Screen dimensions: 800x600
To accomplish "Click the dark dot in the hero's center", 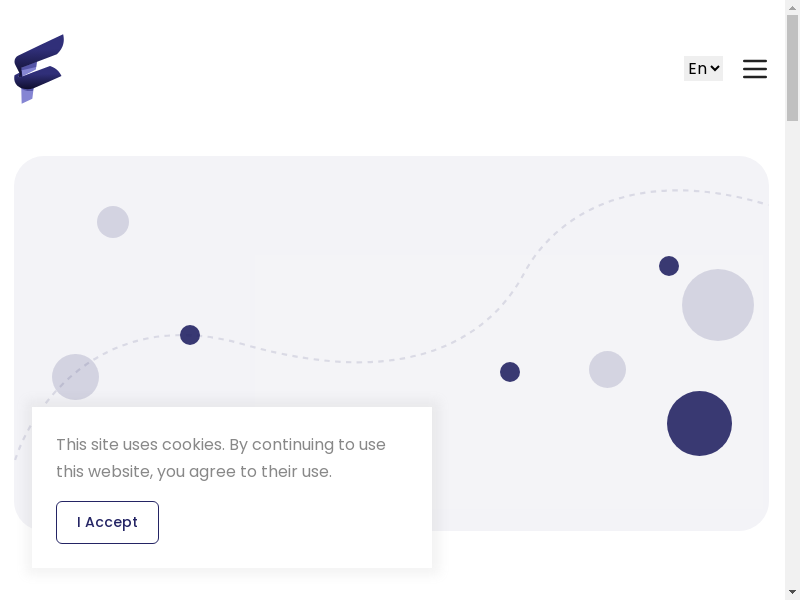I will click(510, 372).
